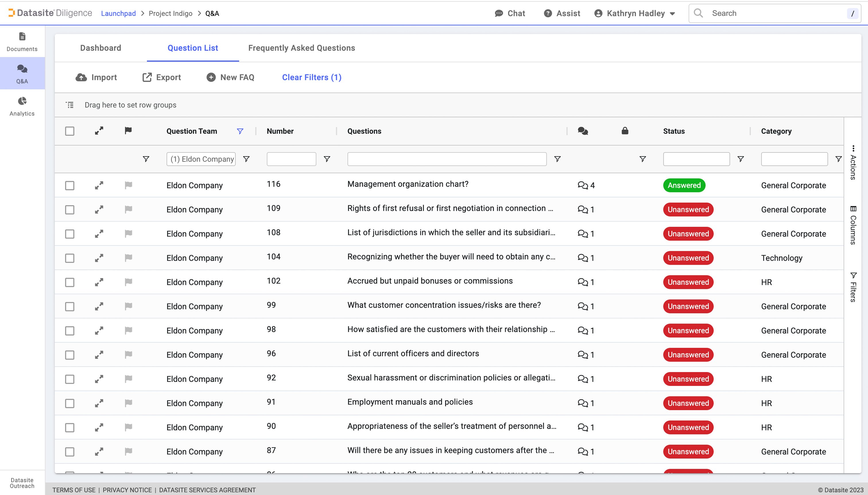868x495 pixels.
Task: Click Clear Filters (1) link
Action: (312, 77)
